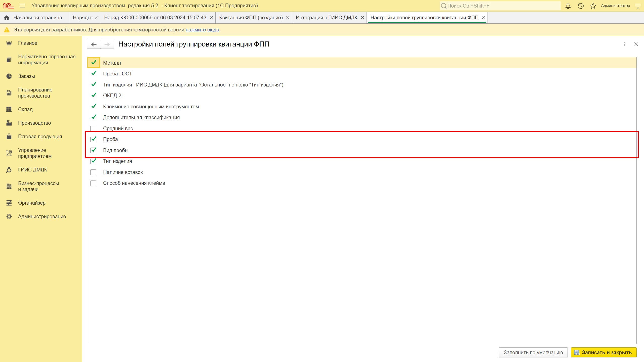Close the Наряд КЮ00-000056 tab
Viewport: 644px width, 362px height.
click(x=211, y=18)
